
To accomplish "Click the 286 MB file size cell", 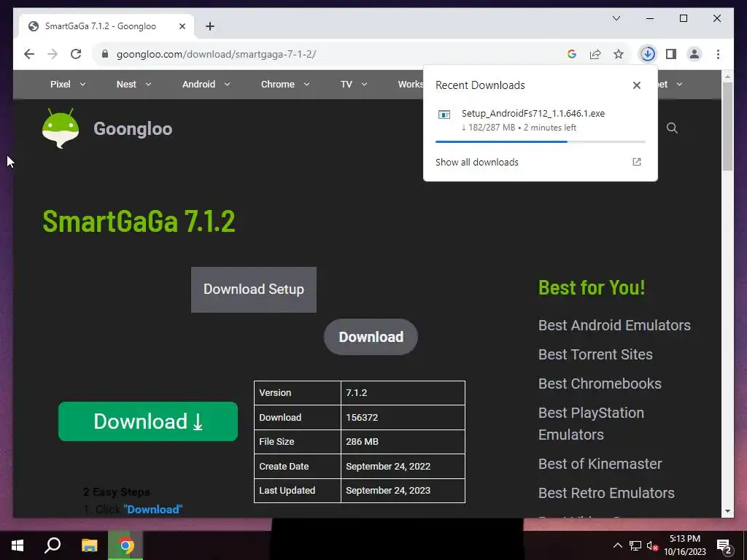I will click(403, 441).
